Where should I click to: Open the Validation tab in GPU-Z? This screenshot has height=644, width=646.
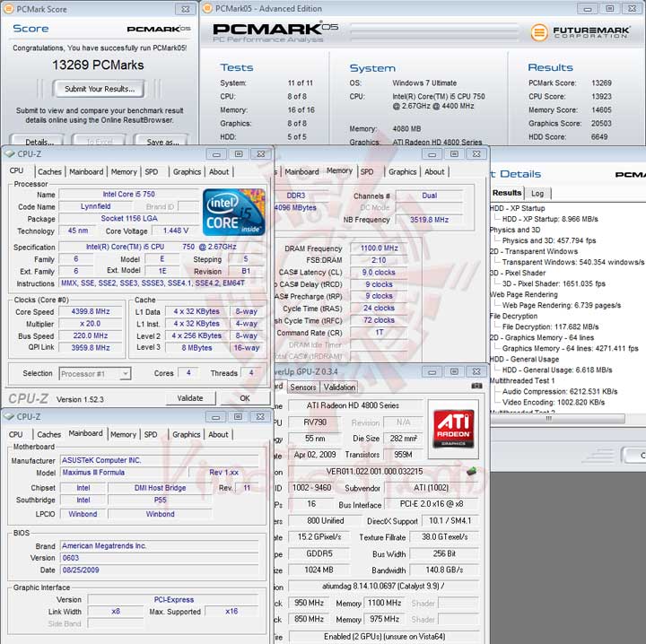(339, 387)
